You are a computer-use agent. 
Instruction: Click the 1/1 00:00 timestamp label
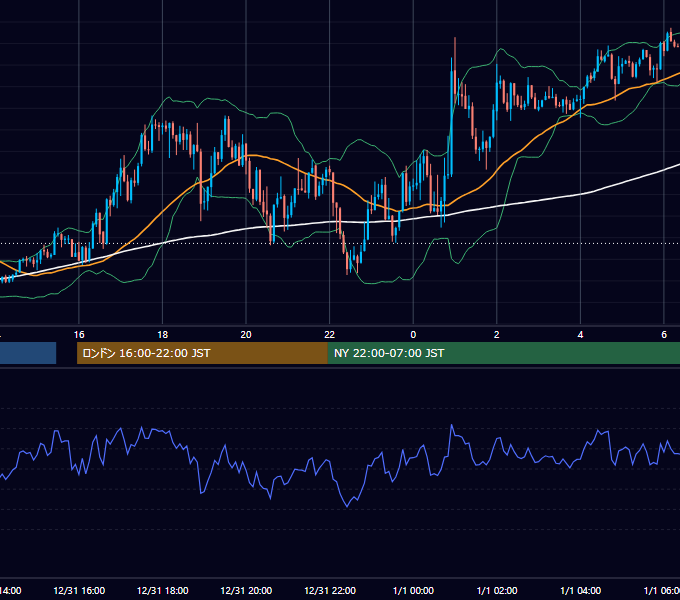pyautogui.click(x=413, y=590)
